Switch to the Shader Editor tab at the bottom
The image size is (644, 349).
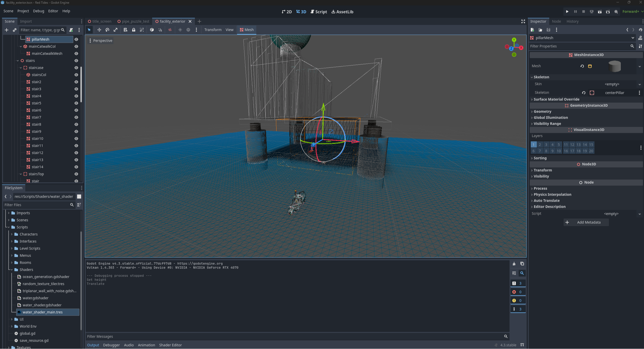coord(170,345)
